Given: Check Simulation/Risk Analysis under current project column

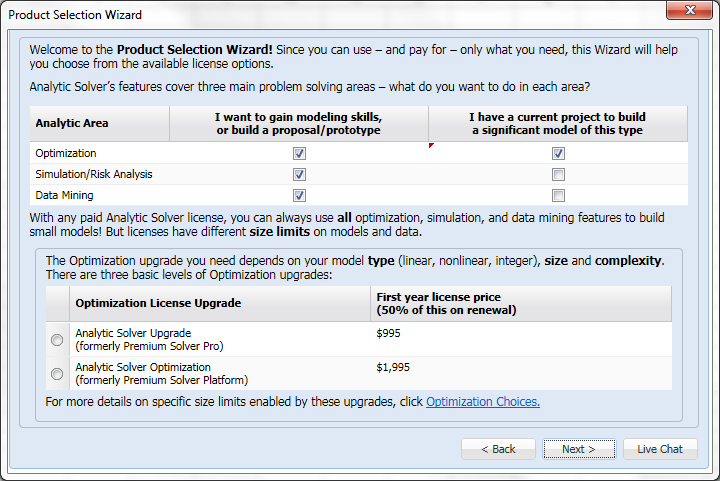Looking at the screenshot, I should [558, 175].
